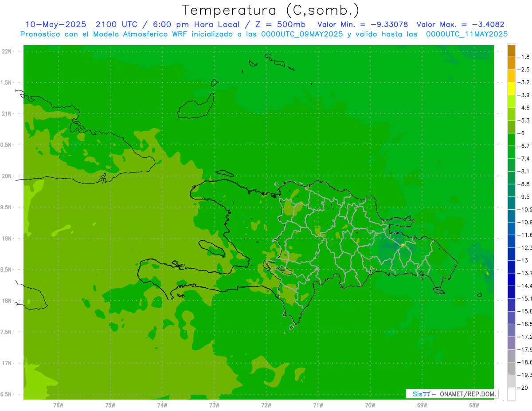The image size is (532, 411).
Task: Click the dark orange swatch above -1.8
Action: [511, 51]
